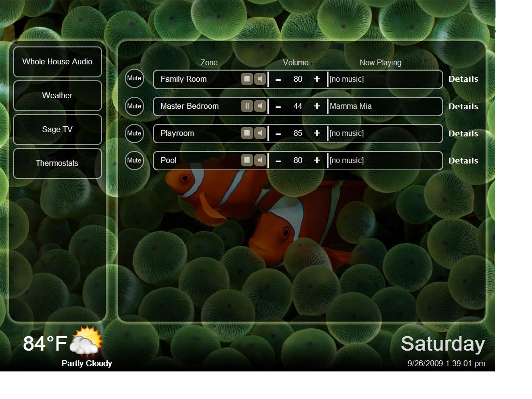Click Playroom volume value 85
532x399 pixels.
(298, 133)
